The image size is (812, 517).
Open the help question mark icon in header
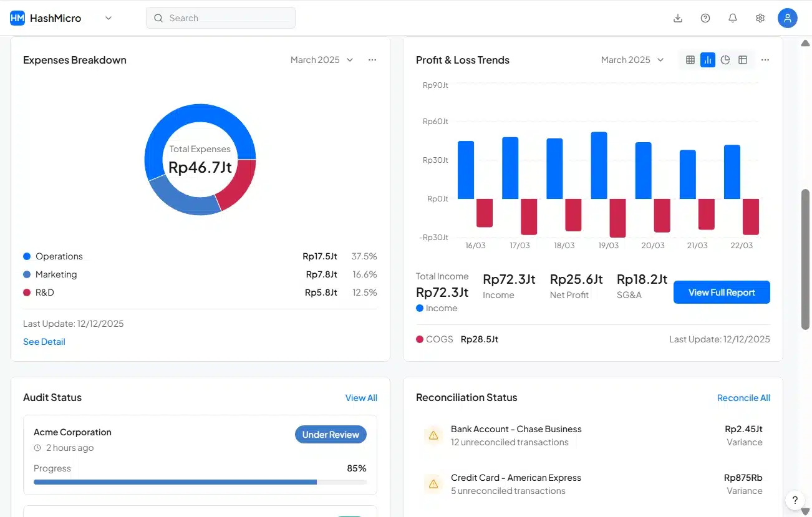coord(705,18)
